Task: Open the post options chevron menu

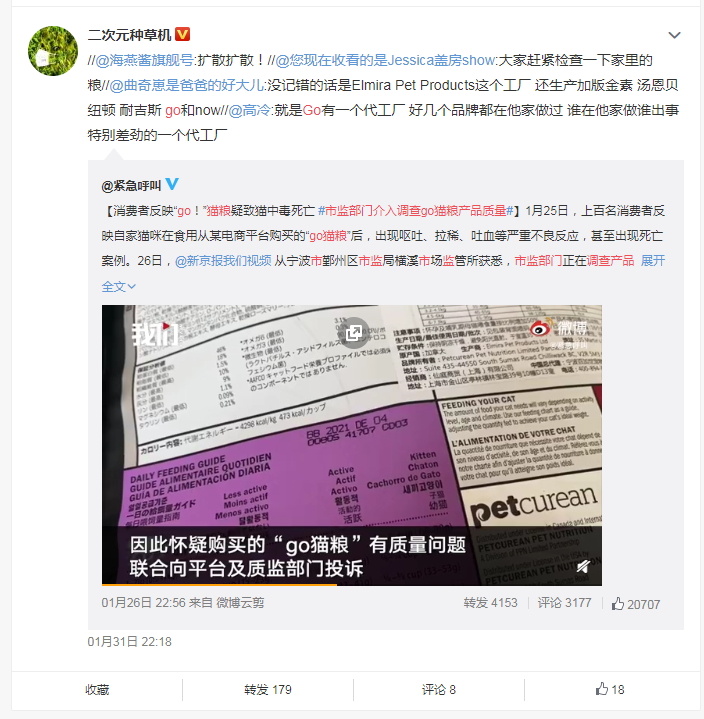Action: (674, 35)
